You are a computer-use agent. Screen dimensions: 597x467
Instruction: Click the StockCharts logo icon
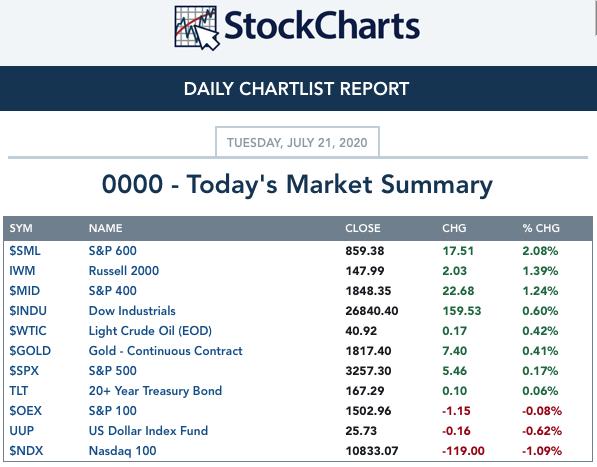196,28
